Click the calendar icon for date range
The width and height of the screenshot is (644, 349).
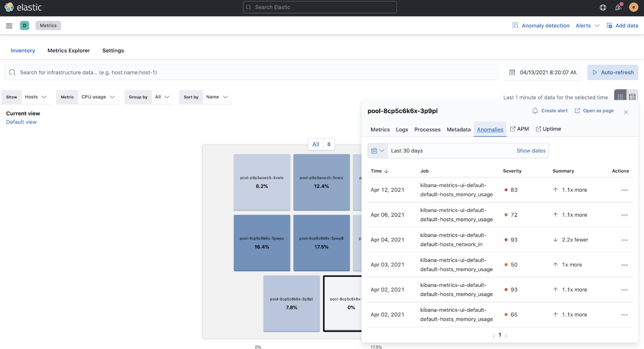[x=374, y=150]
